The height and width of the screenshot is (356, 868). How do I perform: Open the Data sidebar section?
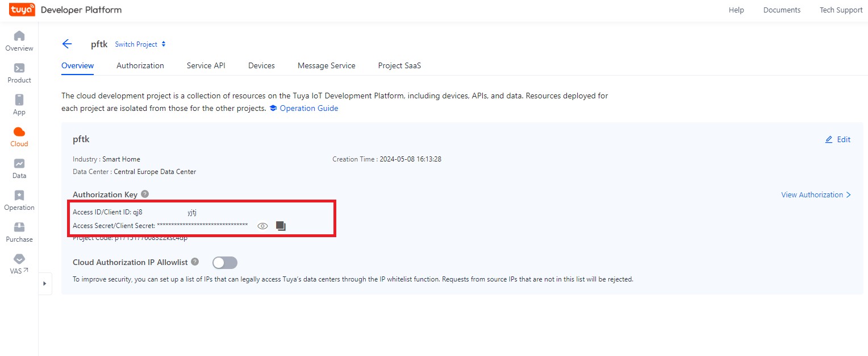pyautogui.click(x=19, y=164)
